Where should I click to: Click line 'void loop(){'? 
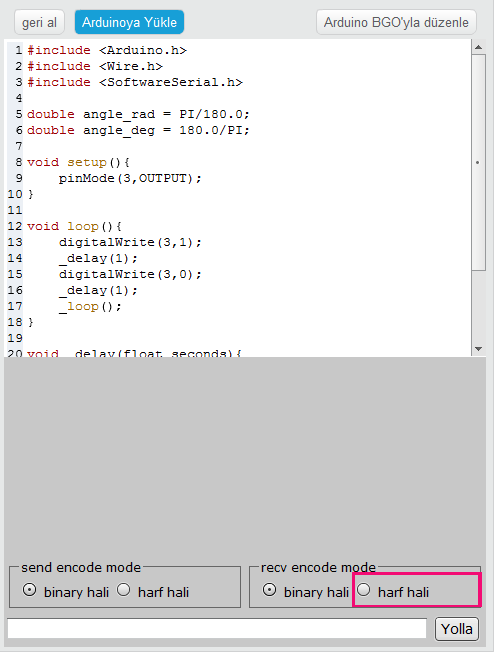pos(74,226)
